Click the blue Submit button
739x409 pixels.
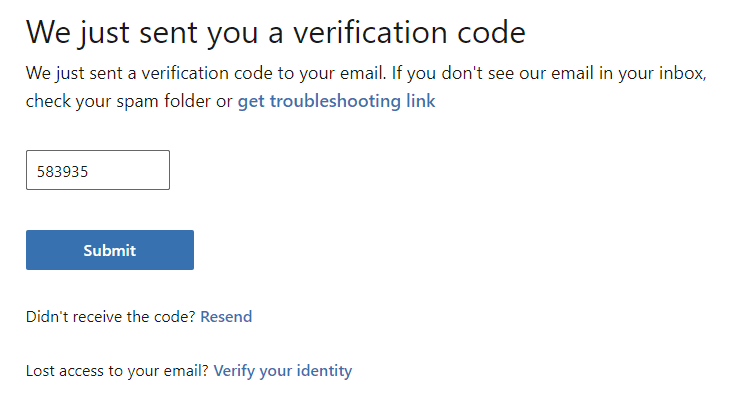coord(110,250)
